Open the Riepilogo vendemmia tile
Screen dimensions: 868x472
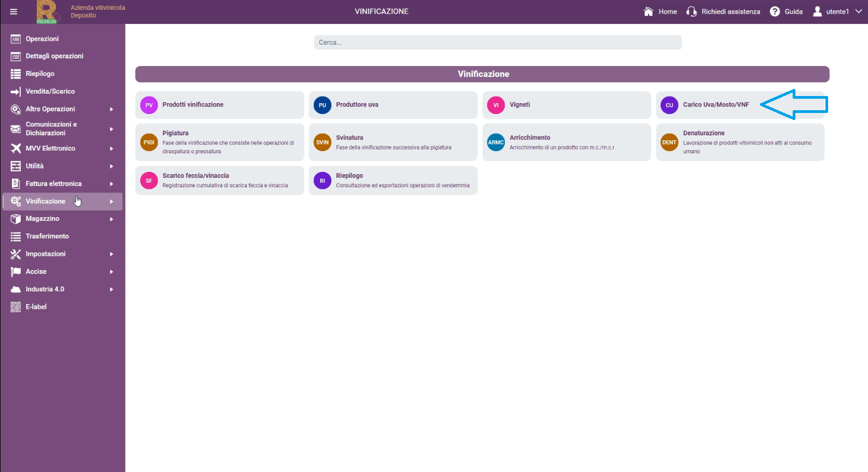click(393, 181)
